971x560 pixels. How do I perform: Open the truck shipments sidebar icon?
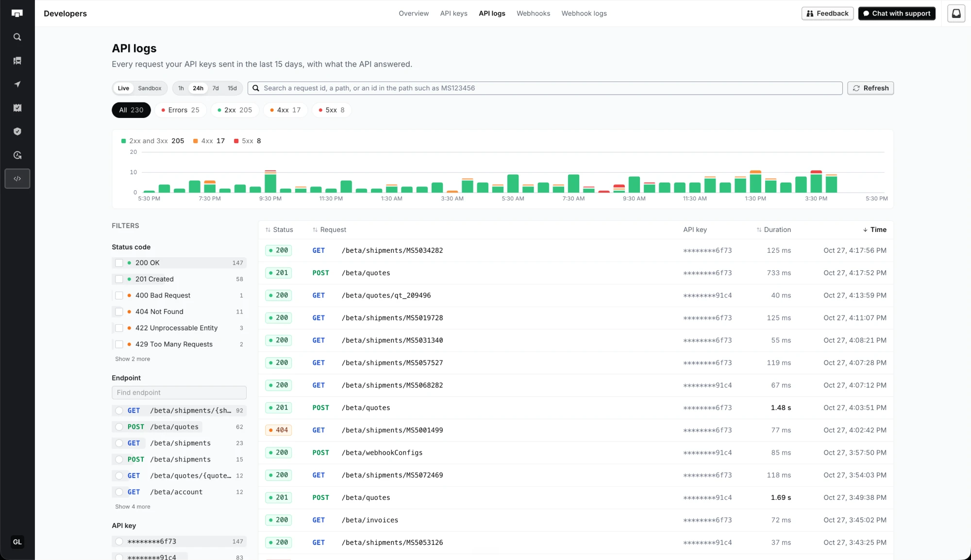(17, 61)
